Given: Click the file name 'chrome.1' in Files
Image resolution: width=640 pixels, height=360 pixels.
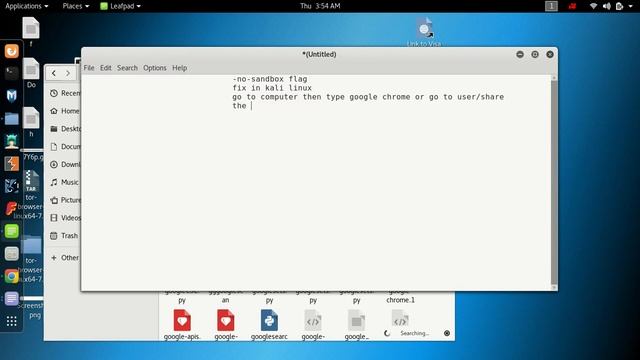Looking at the screenshot, I should [400, 300].
